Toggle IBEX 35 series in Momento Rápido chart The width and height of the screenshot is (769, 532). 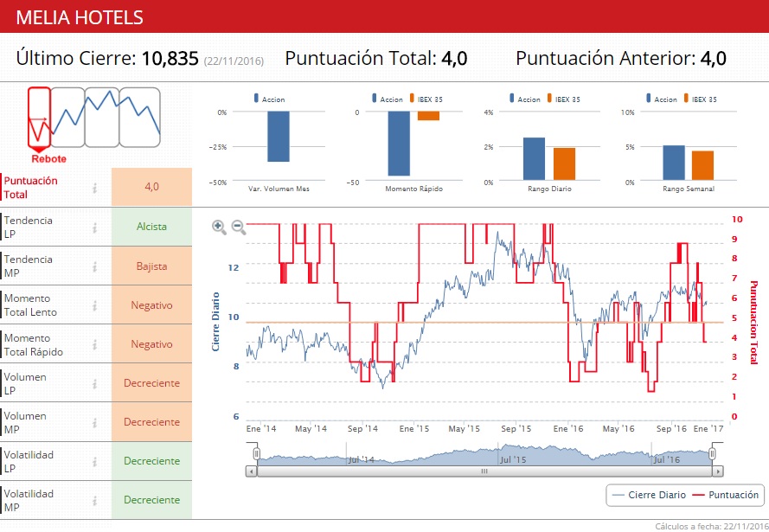[426, 99]
